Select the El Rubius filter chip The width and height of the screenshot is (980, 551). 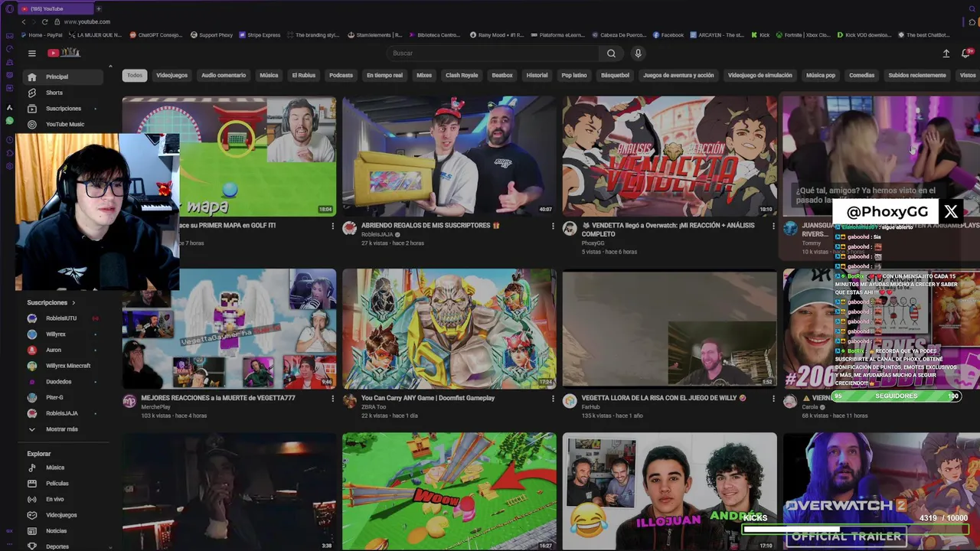(304, 75)
